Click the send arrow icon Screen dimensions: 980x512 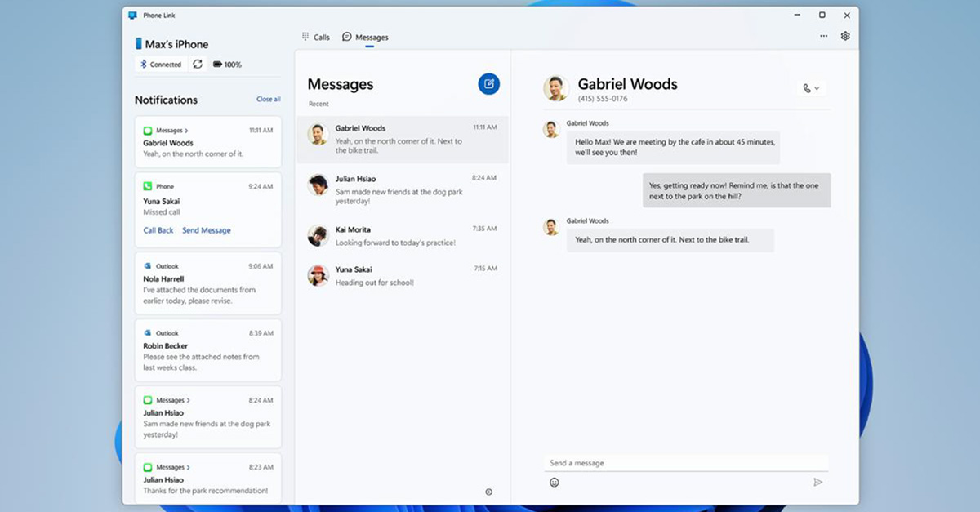click(817, 483)
